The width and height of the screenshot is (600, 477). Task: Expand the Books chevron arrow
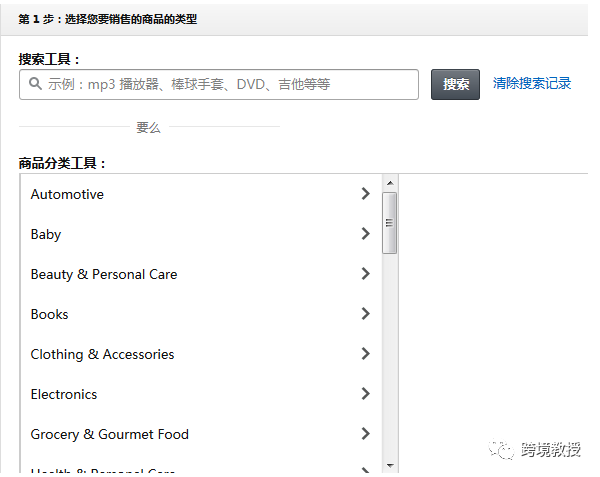365,314
